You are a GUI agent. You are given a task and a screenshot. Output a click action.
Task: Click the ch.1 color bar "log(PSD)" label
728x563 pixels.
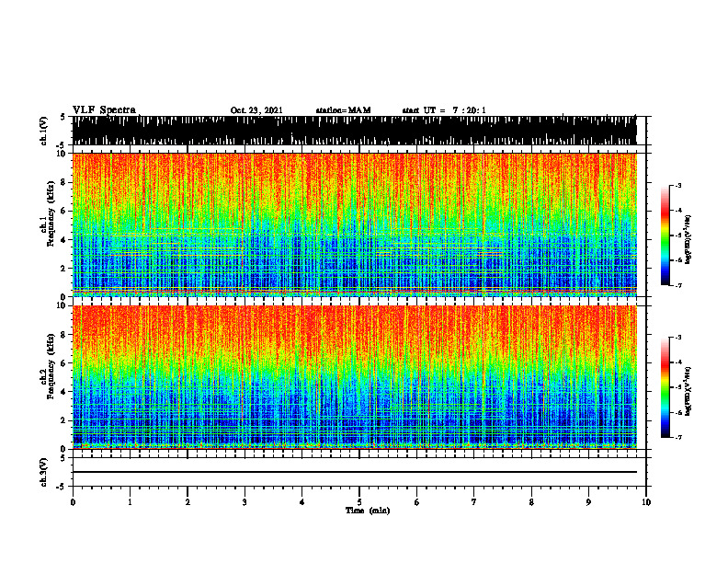tap(688, 239)
